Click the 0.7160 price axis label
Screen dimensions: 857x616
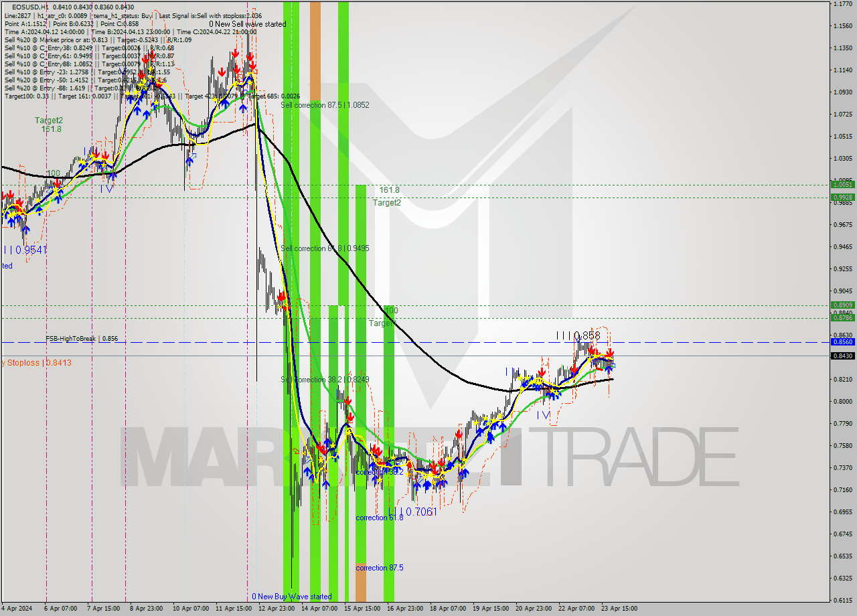tap(842, 490)
